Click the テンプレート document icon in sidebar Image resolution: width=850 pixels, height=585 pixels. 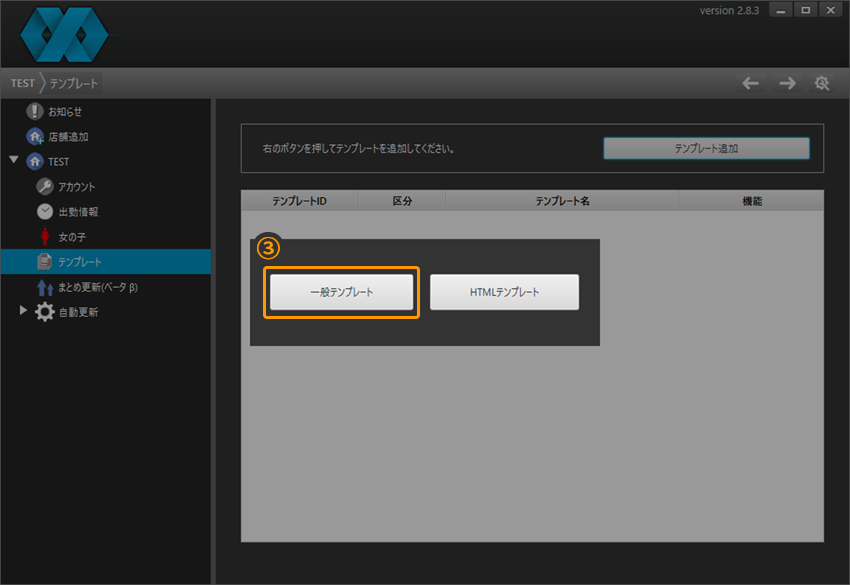[44, 261]
